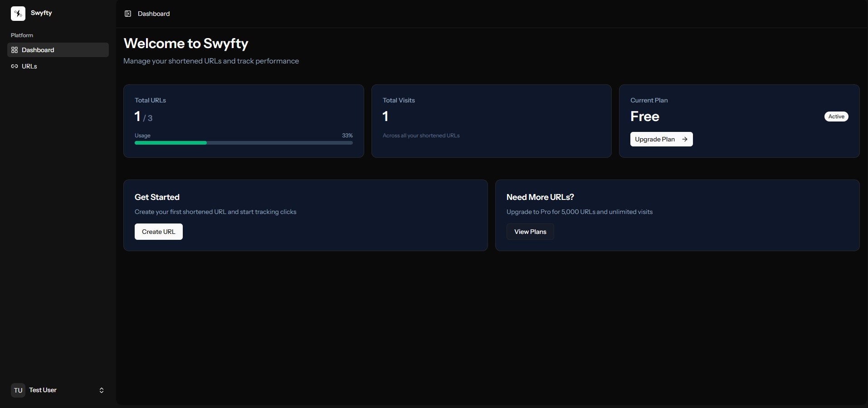Viewport: 868px width, 408px height.
Task: Select the Dashboard grid icon in the sidebar
Action: coord(14,50)
